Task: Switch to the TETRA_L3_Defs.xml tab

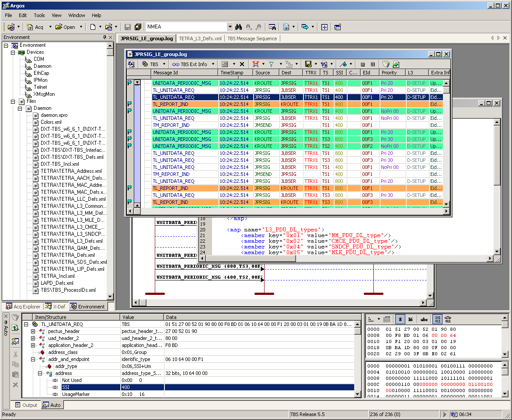Action: coord(200,38)
